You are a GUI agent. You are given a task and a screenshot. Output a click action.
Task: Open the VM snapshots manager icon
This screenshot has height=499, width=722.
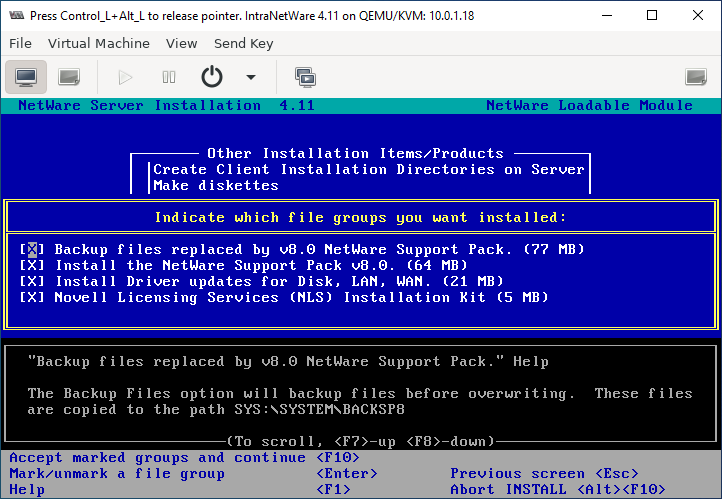(x=306, y=77)
